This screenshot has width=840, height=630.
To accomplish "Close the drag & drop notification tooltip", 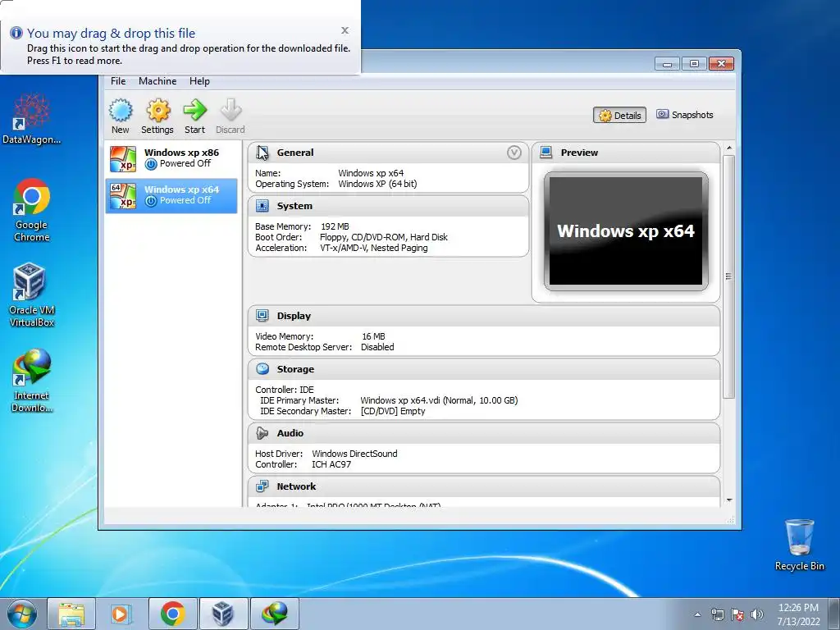I will 345,30.
